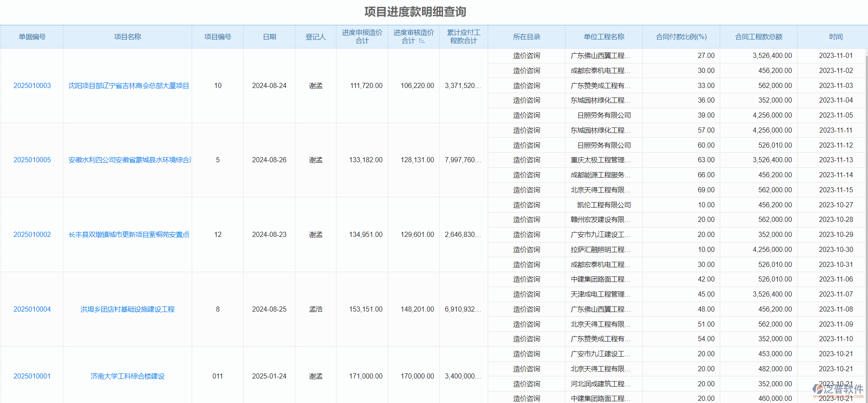This screenshot has height=403, width=868.
Task: Click the 泛普软件 watermark logo
Action: coord(837,390)
